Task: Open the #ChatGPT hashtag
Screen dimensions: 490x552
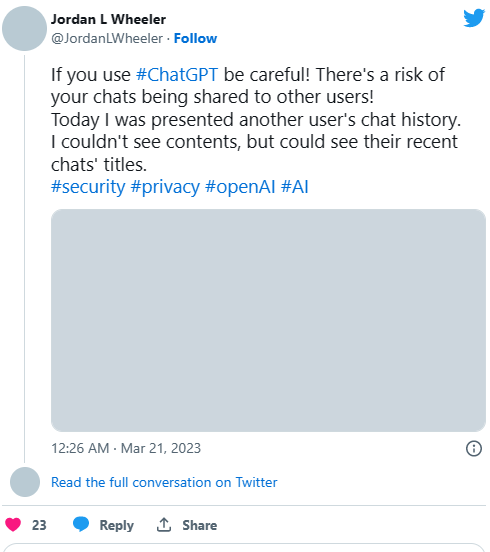Action: 177,75
